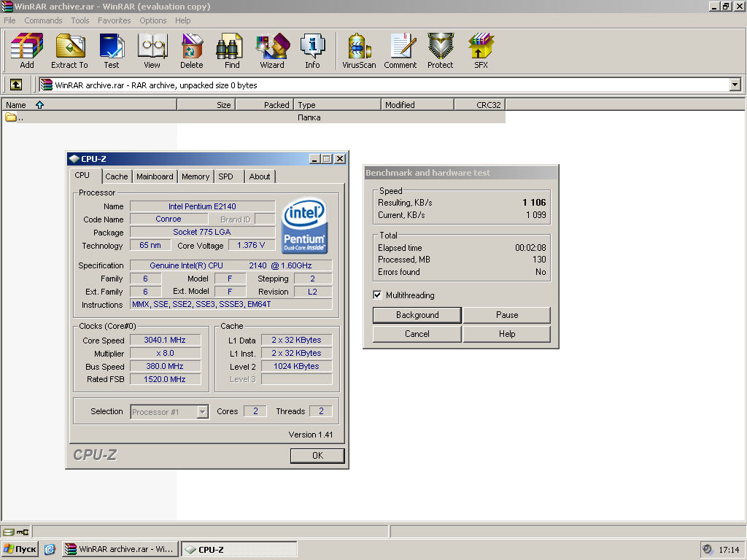Go up one folder level arrow
Image resolution: width=747 pixels, height=560 pixels.
16,85
